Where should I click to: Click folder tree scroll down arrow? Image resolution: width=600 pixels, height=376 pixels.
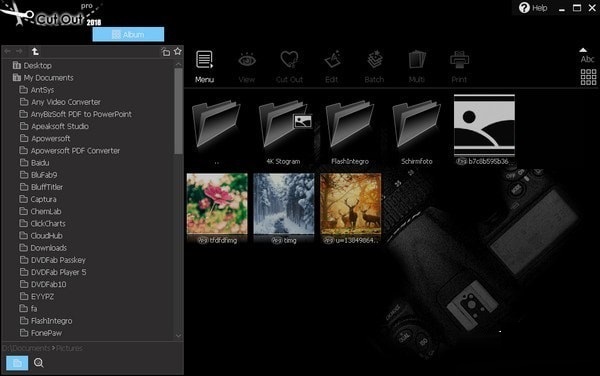(x=178, y=335)
